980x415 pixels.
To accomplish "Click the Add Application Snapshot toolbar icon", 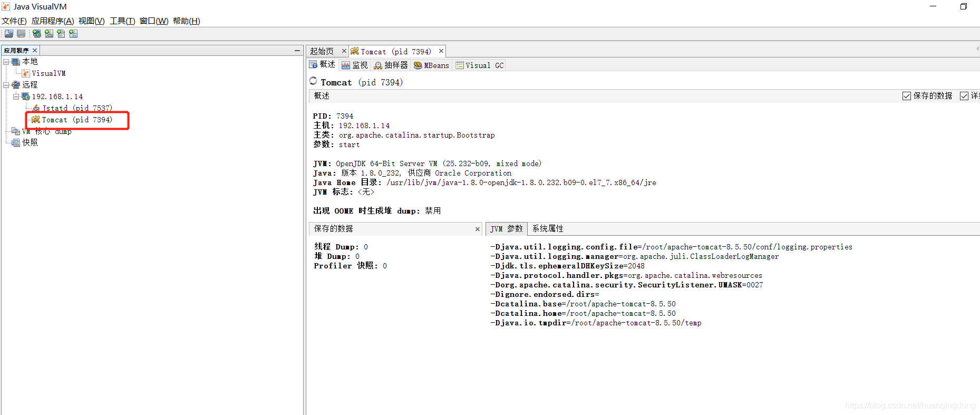I will point(73,34).
